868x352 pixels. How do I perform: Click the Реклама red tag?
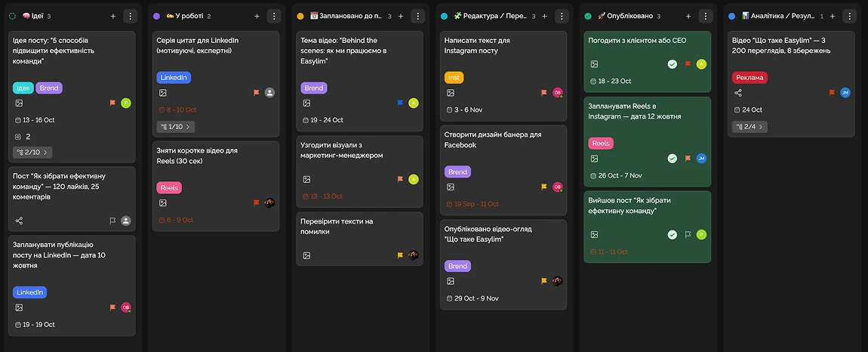pyautogui.click(x=749, y=77)
